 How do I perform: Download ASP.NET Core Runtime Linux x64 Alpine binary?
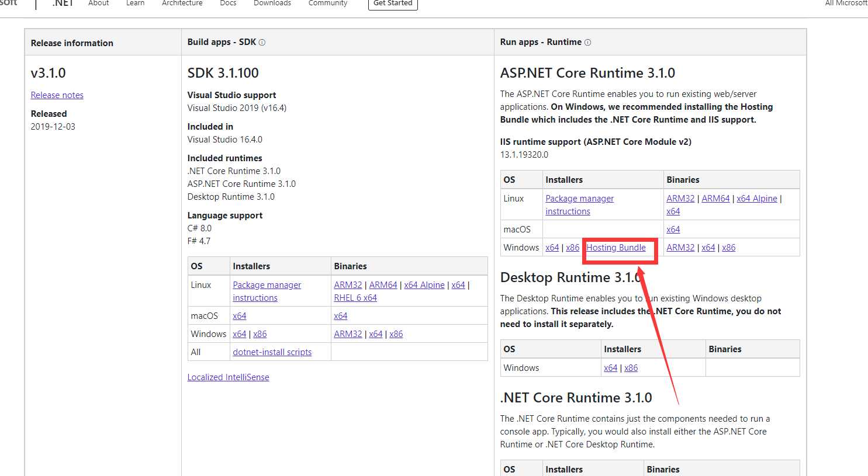[x=757, y=199]
